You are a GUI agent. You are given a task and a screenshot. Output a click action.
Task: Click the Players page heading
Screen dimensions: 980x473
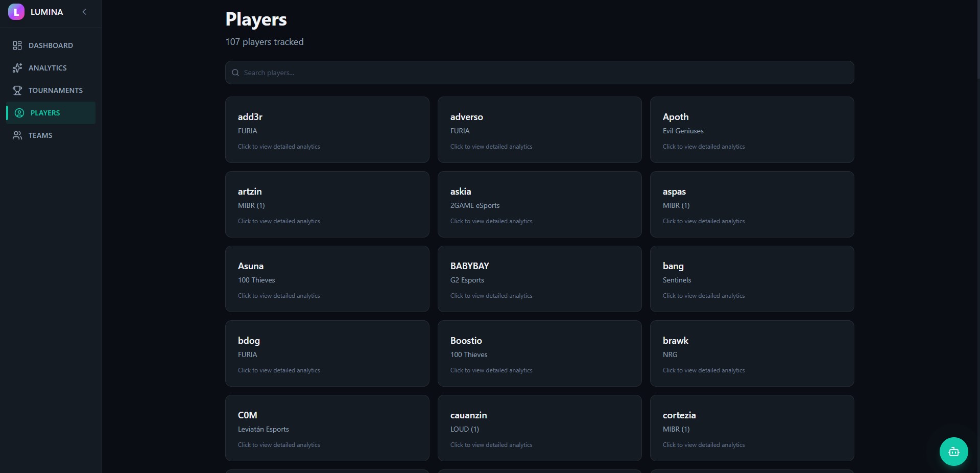click(x=256, y=19)
